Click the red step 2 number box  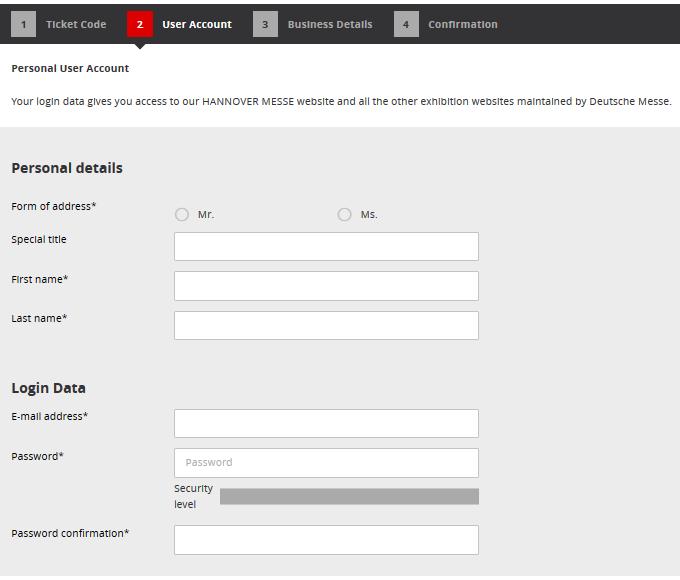tap(140, 24)
